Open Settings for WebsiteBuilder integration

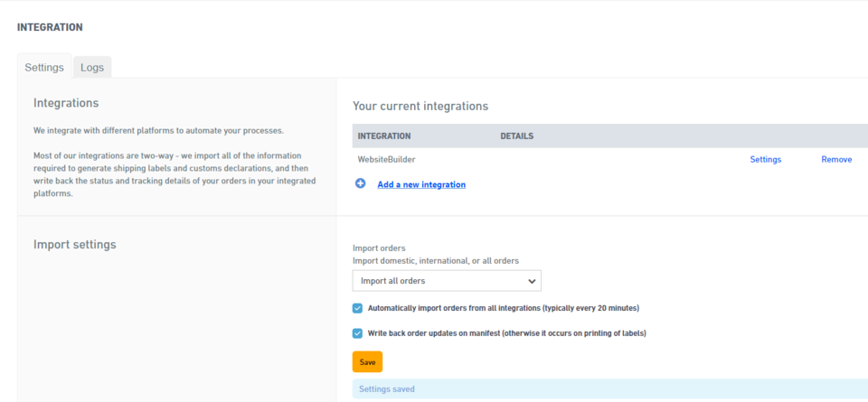[x=765, y=159]
